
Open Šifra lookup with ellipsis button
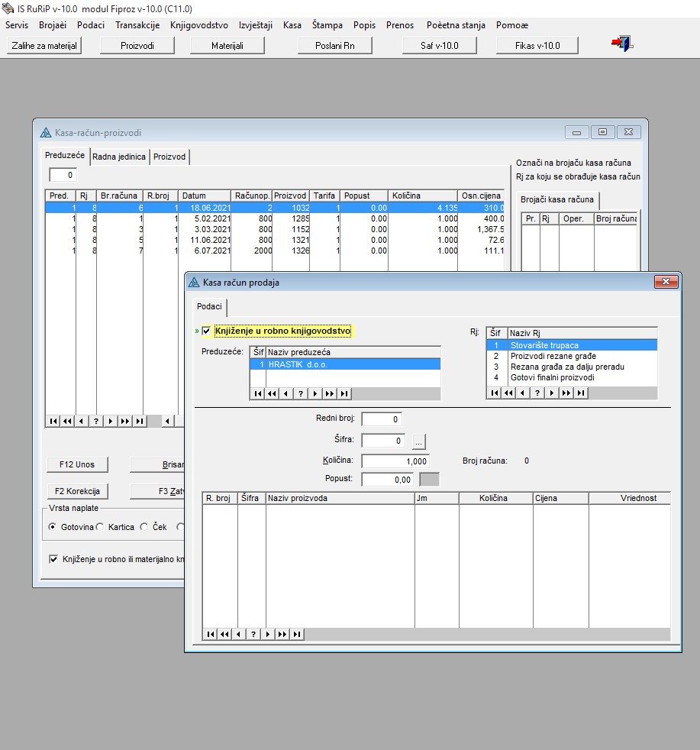click(x=419, y=441)
